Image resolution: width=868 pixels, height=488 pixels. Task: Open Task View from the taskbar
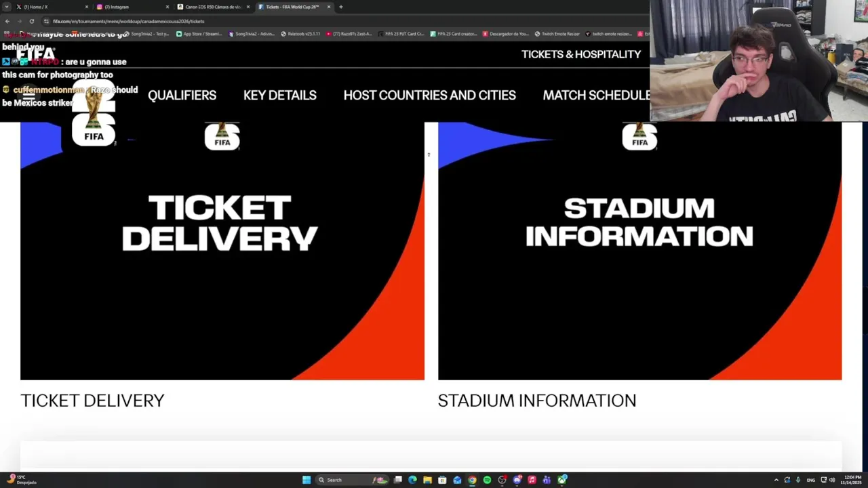pos(398,480)
